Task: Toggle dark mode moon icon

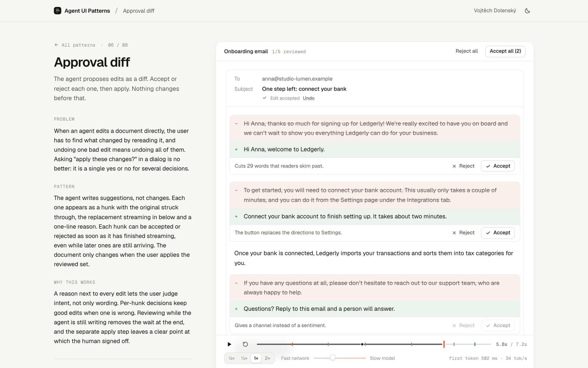Action: pos(527,11)
